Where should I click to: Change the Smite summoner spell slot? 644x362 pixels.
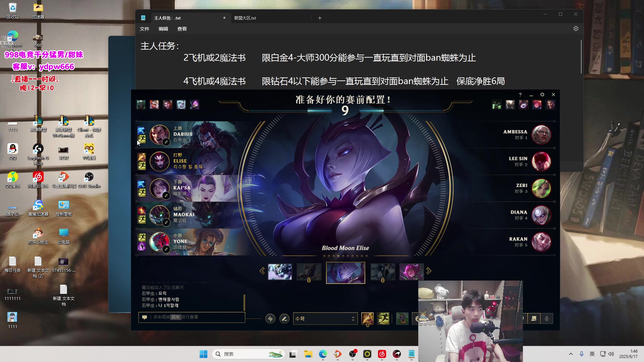coord(367,318)
